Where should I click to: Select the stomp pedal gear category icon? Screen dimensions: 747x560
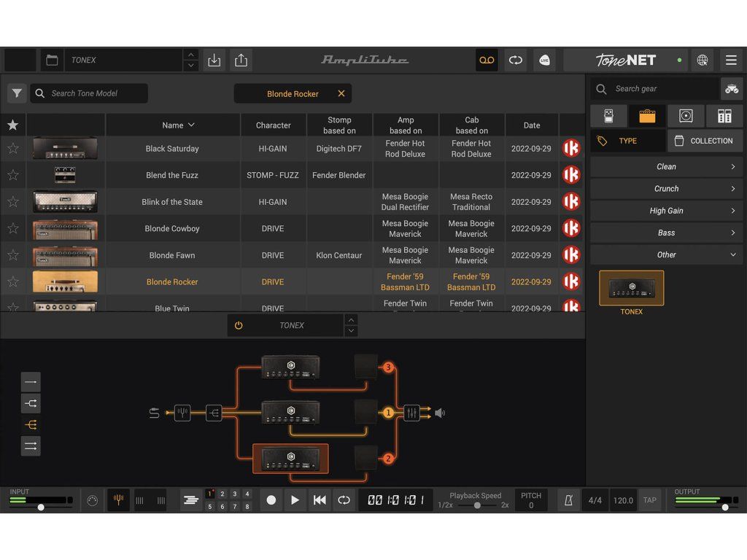[x=609, y=116]
